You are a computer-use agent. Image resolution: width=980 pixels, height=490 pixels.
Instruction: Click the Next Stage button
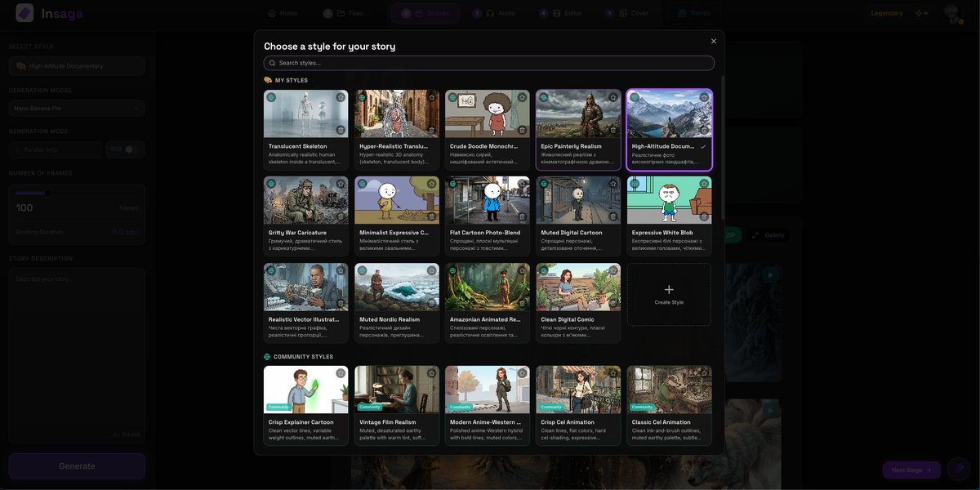tap(911, 470)
